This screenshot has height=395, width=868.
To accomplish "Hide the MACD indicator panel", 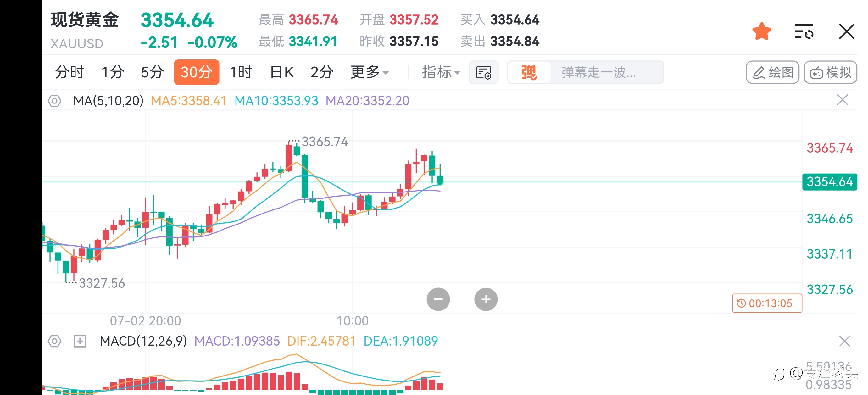I will point(844,341).
